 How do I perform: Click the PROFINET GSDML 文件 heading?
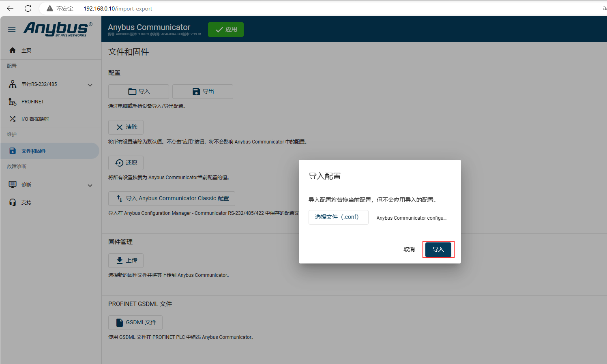pyautogui.click(x=140, y=304)
